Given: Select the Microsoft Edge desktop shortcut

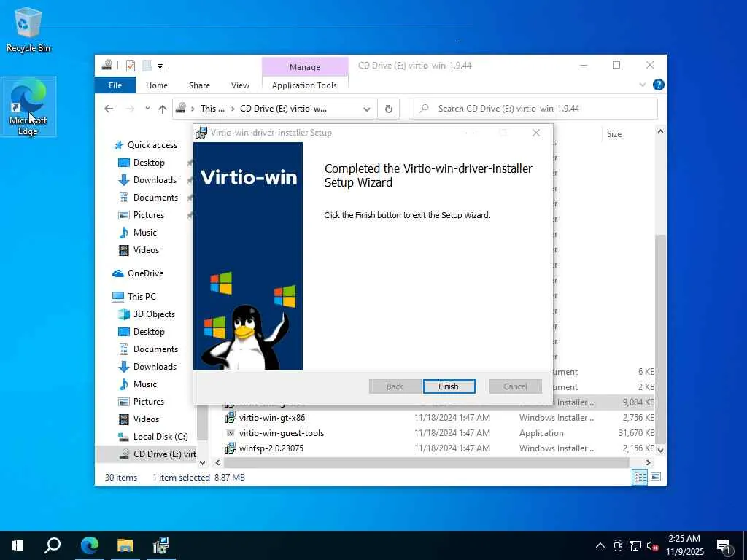Looking at the screenshot, I should tap(28, 106).
